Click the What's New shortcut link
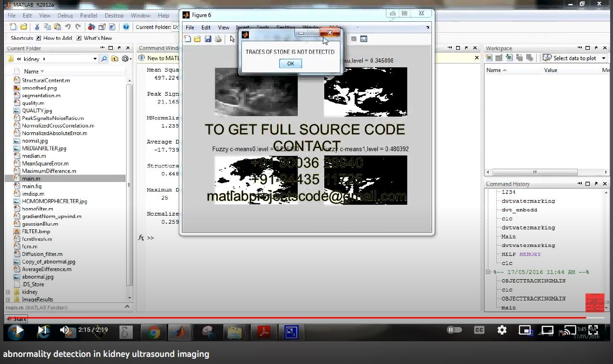The height and width of the screenshot is (364, 613). (94, 38)
